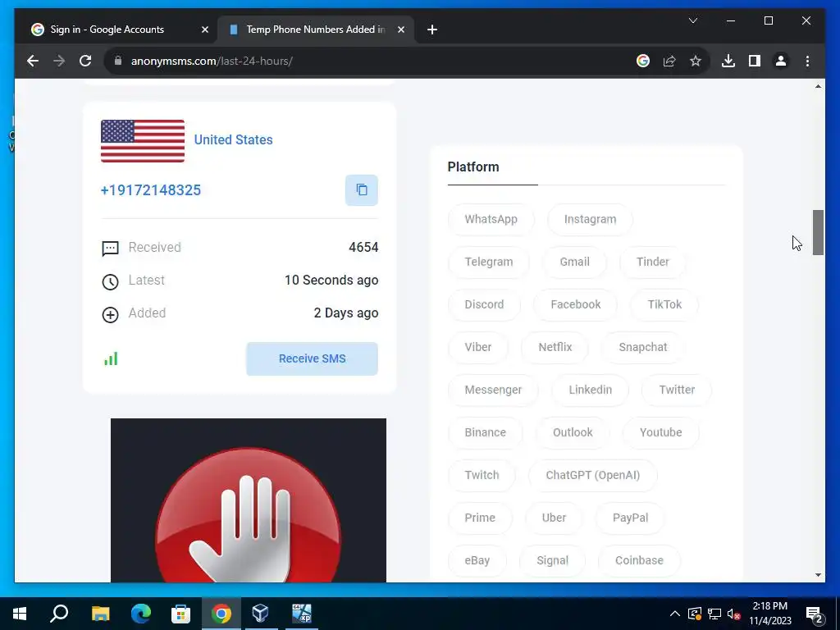The image size is (840, 630).
Task: Select the Temp Phone Numbers Added tab
Action: click(316, 30)
